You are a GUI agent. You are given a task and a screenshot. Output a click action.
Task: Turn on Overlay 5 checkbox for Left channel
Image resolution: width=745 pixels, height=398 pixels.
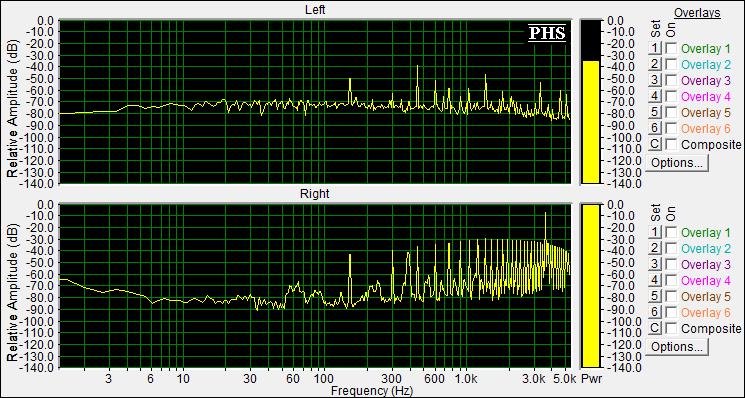point(671,112)
